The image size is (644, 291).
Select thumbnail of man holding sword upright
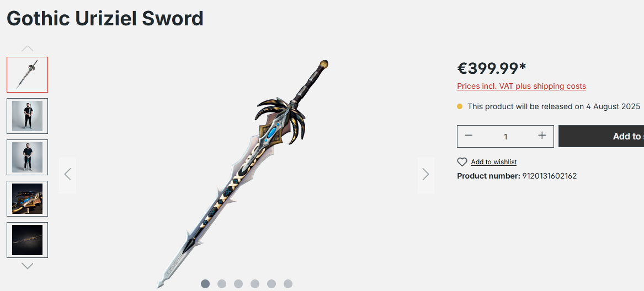27,116
